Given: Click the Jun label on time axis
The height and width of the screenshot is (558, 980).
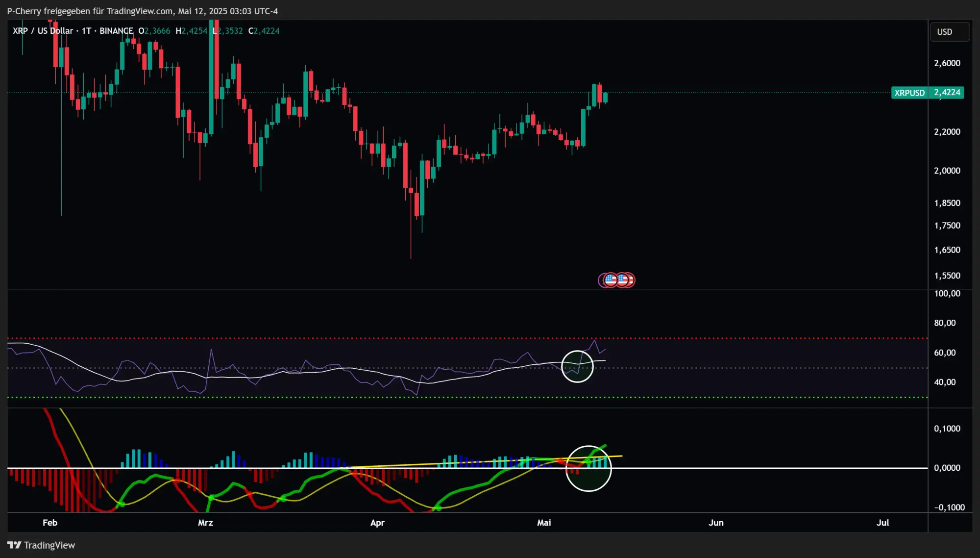Looking at the screenshot, I should (716, 523).
